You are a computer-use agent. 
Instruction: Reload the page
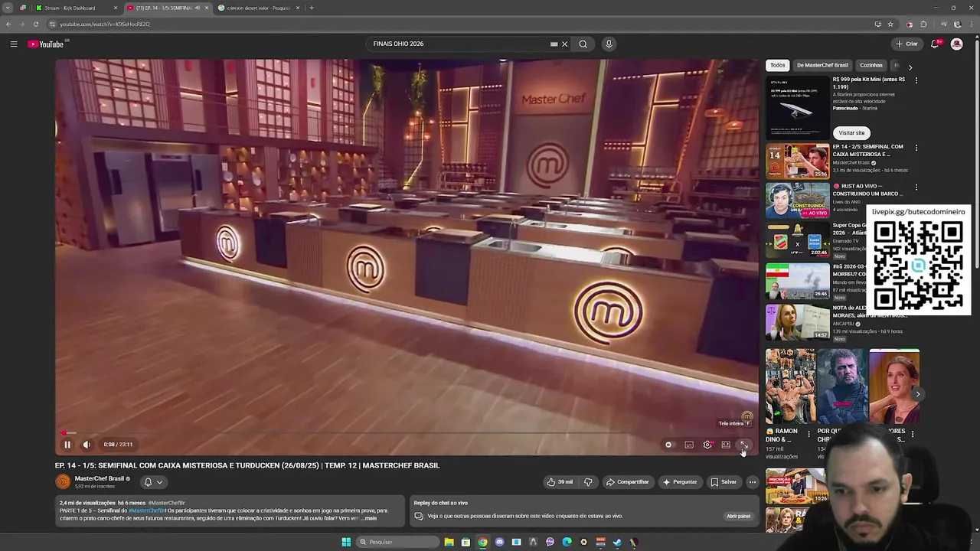tap(35, 24)
